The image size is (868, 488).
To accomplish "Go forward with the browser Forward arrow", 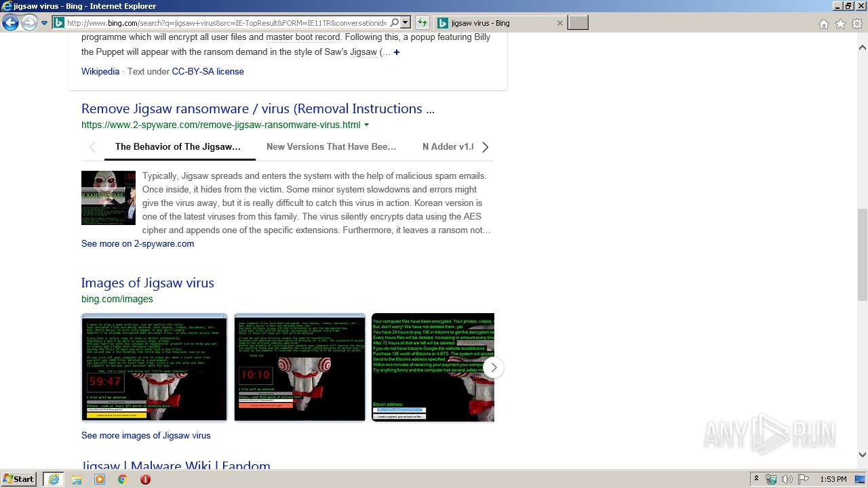I will coord(29,23).
